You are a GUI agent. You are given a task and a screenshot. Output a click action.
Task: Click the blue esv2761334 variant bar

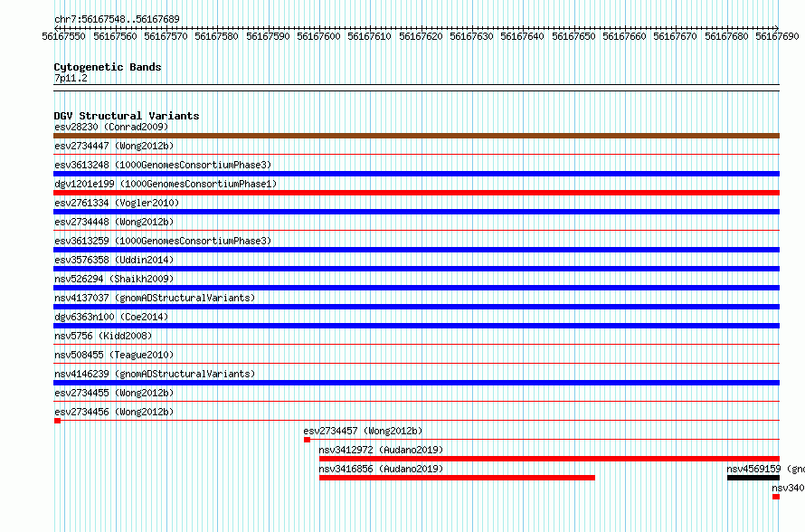tap(416, 212)
